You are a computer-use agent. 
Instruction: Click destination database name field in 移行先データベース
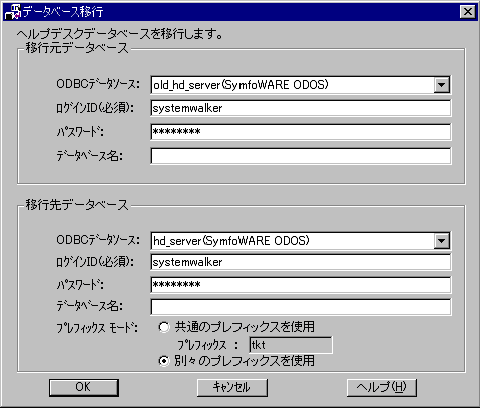(x=301, y=307)
